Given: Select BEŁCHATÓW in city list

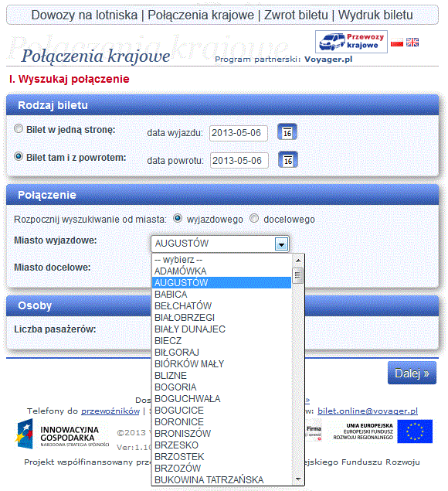Looking at the screenshot, I should pos(222,306).
